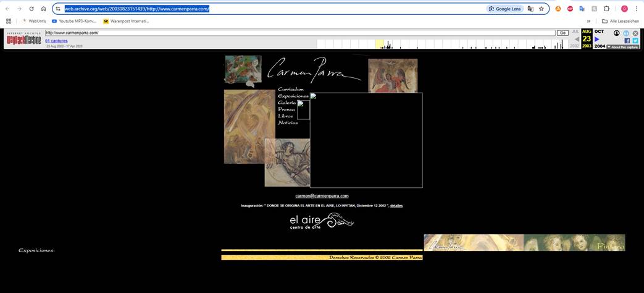Click the Wayback Go button
The image size is (644, 293).
(x=562, y=33)
